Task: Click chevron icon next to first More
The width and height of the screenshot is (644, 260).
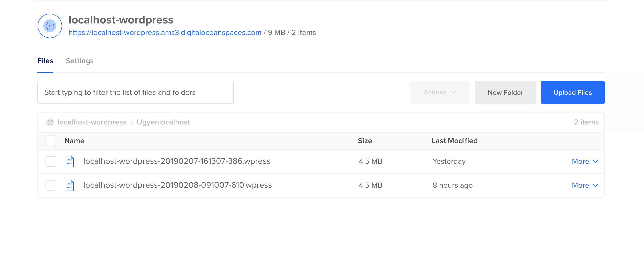Action: click(x=596, y=161)
